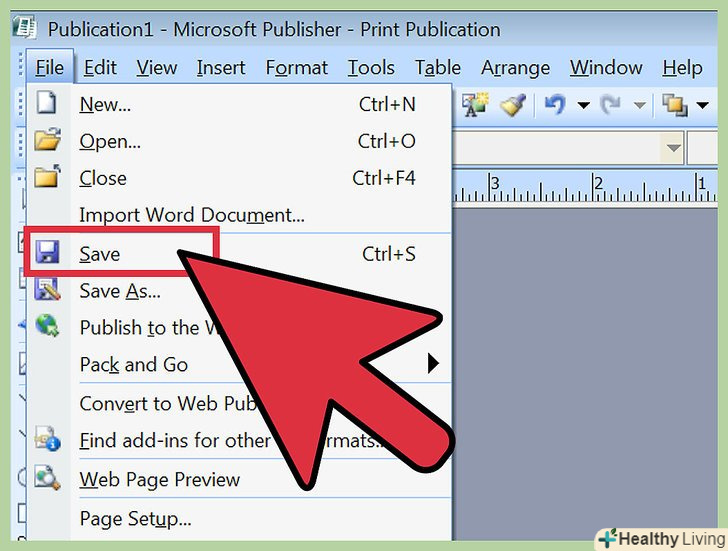Screen dimensions: 728x551
Task: Click the WordArt-style toolbar icon
Action: pos(475,104)
